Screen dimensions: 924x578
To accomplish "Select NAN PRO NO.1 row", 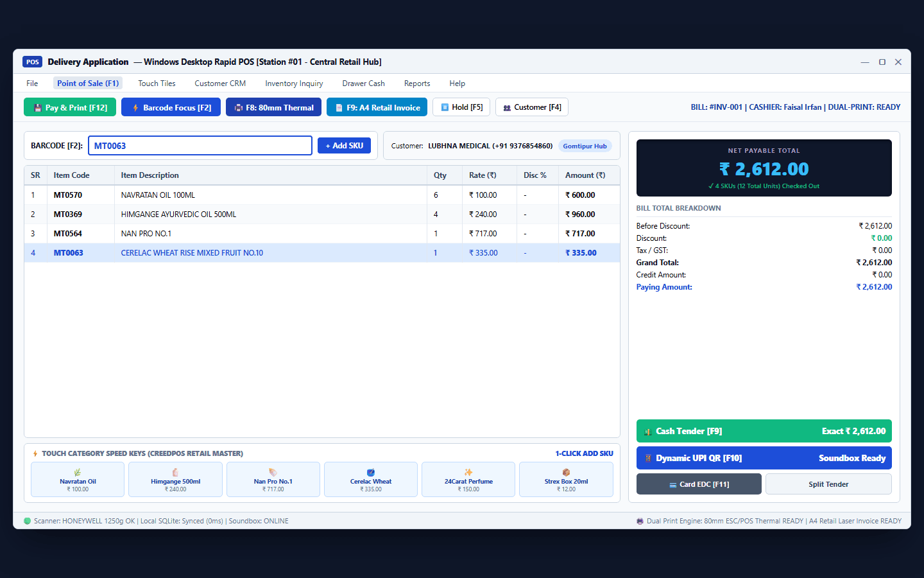I will [322, 234].
